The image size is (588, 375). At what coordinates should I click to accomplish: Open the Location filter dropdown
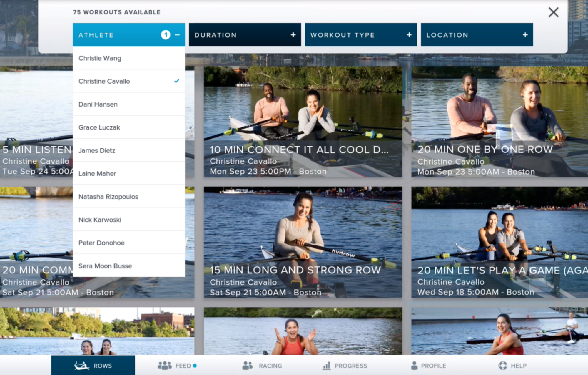[x=477, y=34]
